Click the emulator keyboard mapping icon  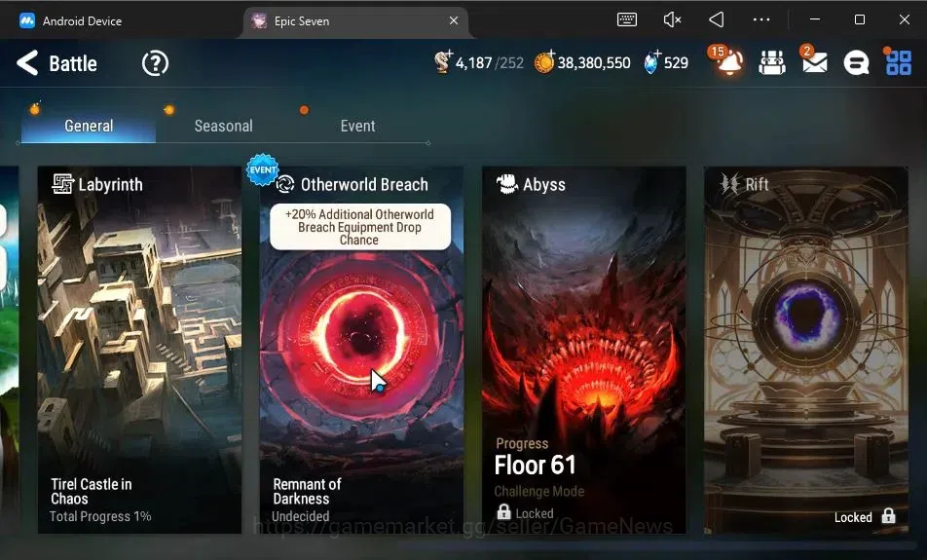click(x=627, y=20)
